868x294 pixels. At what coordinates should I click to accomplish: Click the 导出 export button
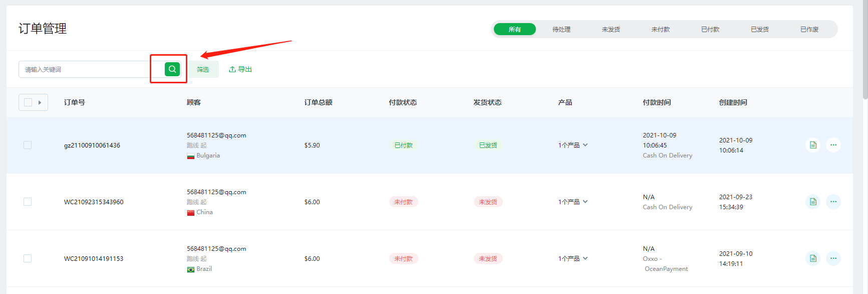click(x=240, y=69)
